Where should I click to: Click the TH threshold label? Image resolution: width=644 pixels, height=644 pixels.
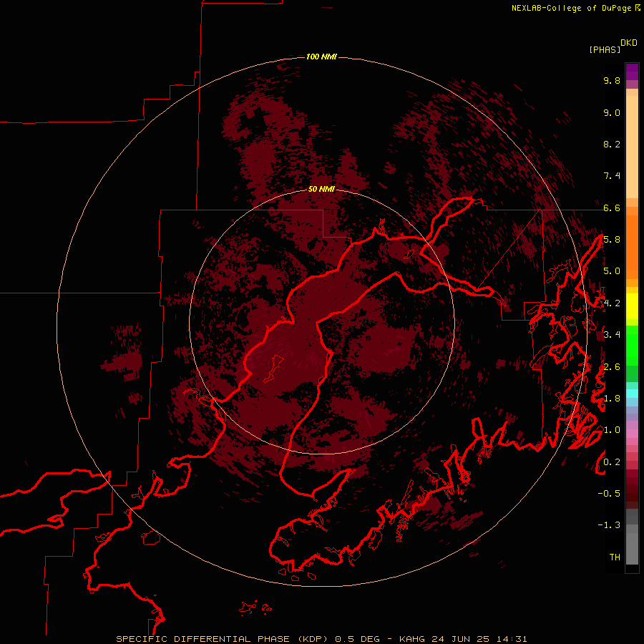[615, 557]
